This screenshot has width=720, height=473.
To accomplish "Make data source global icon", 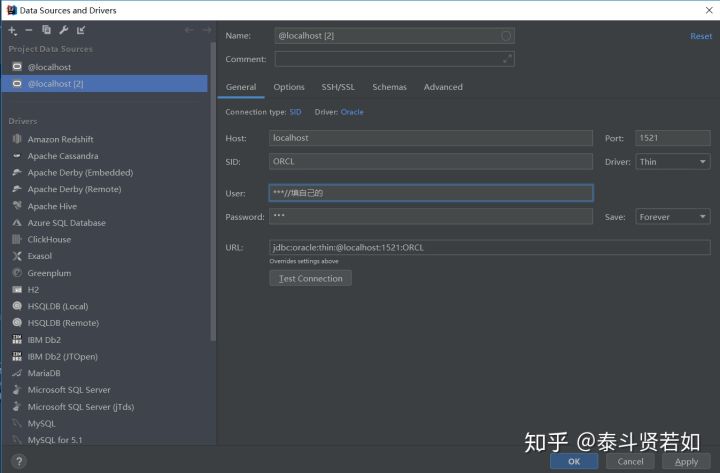I will pos(81,30).
